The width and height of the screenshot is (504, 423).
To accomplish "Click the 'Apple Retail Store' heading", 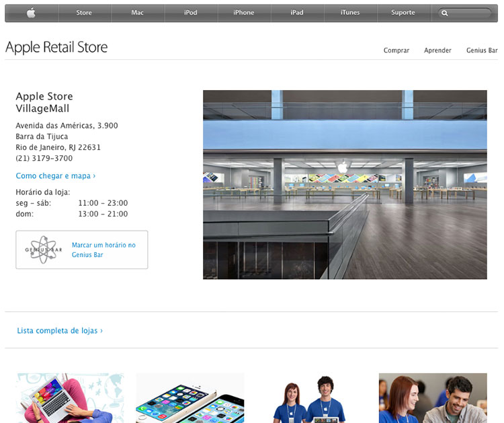I will tap(56, 47).
